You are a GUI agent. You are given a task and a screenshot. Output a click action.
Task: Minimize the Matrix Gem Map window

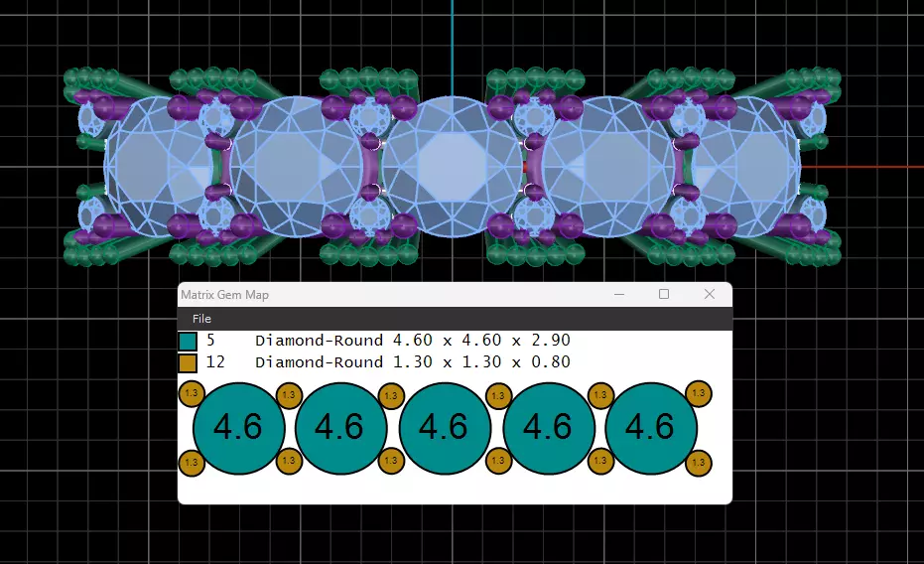(618, 294)
